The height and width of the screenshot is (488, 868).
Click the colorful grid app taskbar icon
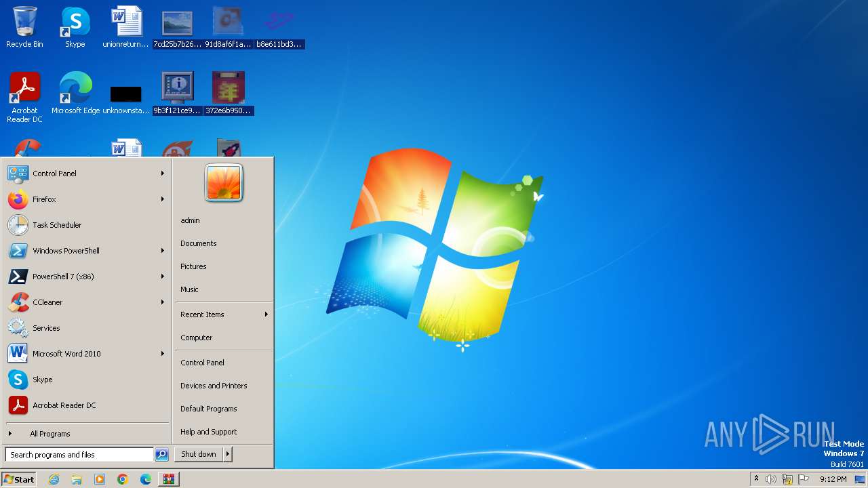[169, 479]
